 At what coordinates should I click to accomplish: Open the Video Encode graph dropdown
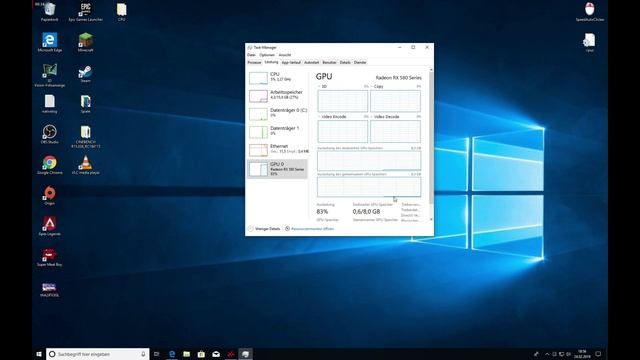332,117
